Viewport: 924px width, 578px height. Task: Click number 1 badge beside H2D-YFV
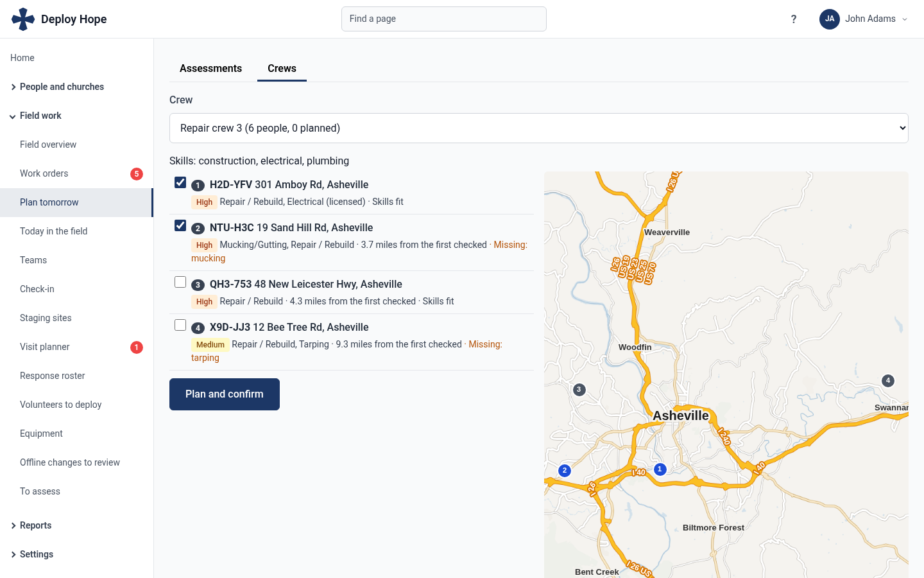coord(198,186)
